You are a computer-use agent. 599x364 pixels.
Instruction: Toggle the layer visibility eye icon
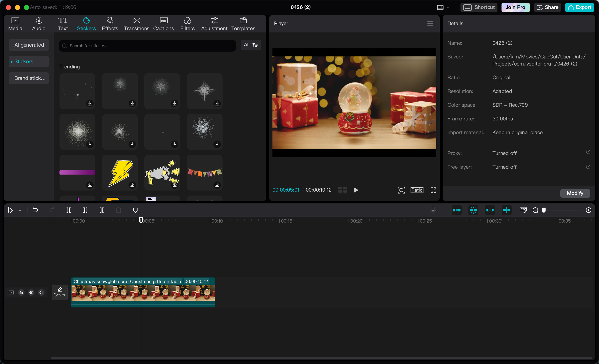pyautogui.click(x=31, y=292)
